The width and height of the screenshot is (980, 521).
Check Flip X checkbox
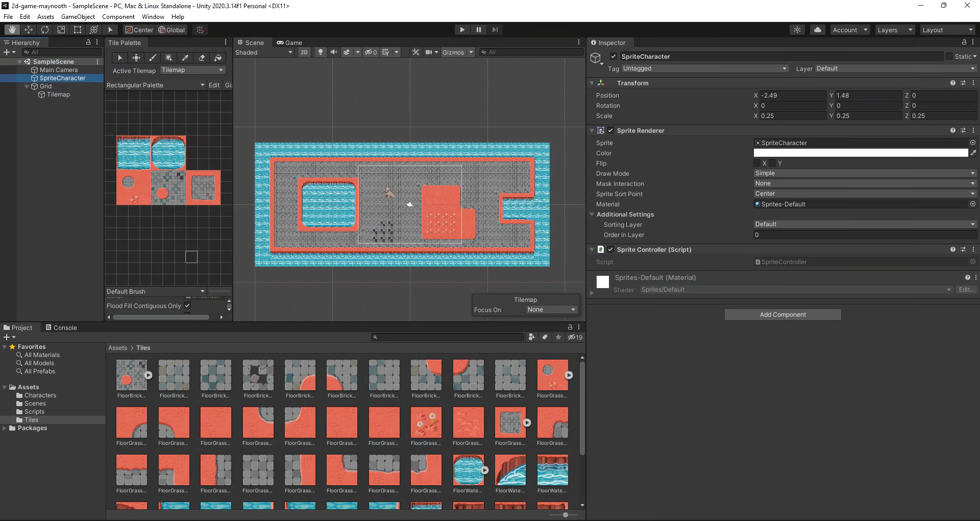click(x=757, y=163)
